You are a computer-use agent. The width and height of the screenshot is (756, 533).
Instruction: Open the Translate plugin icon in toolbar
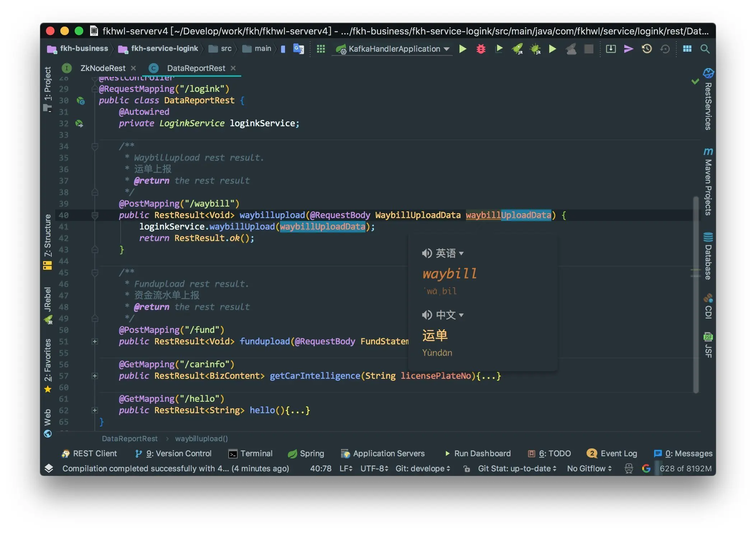298,49
